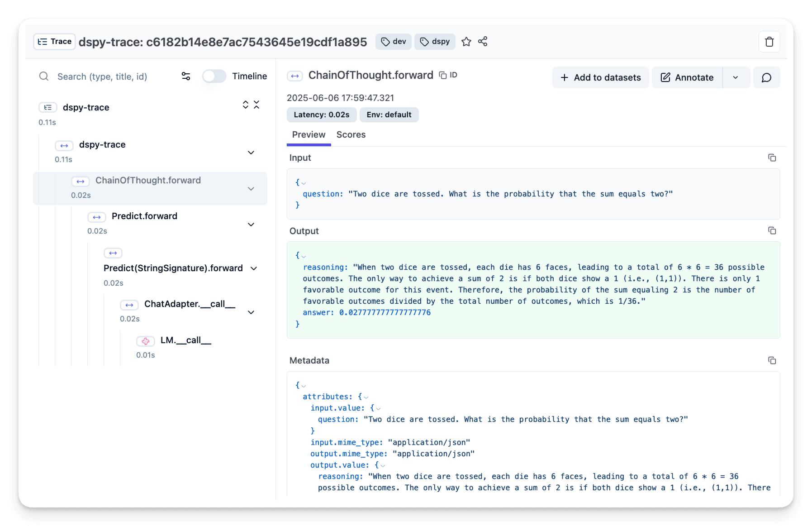Collapse the Predict.forward tree node

click(251, 225)
